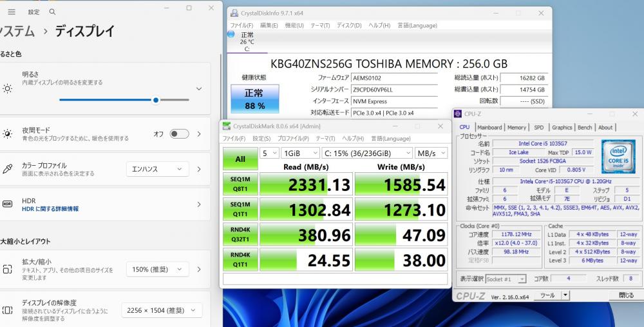Switch to the CPU-Z About tab

[x=605, y=128]
